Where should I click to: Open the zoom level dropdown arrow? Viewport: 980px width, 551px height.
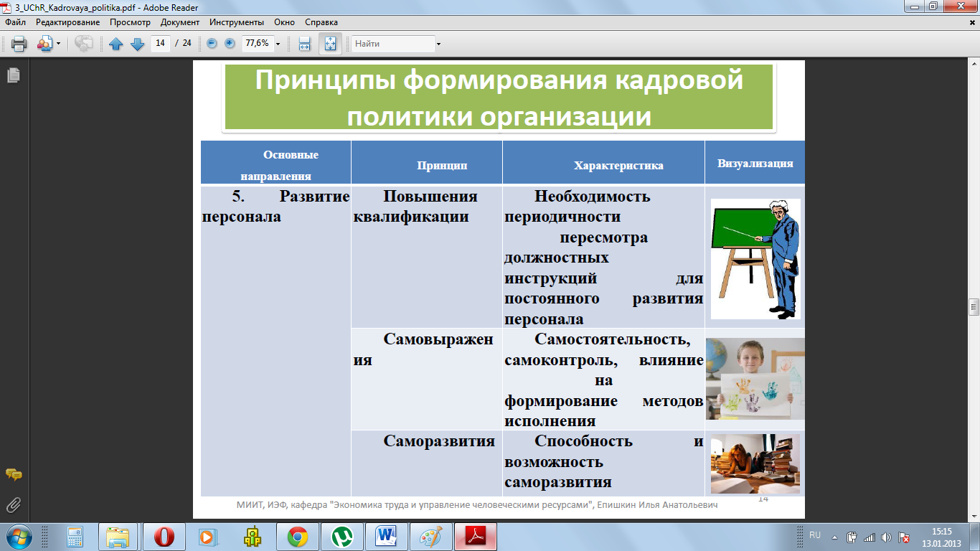(278, 44)
